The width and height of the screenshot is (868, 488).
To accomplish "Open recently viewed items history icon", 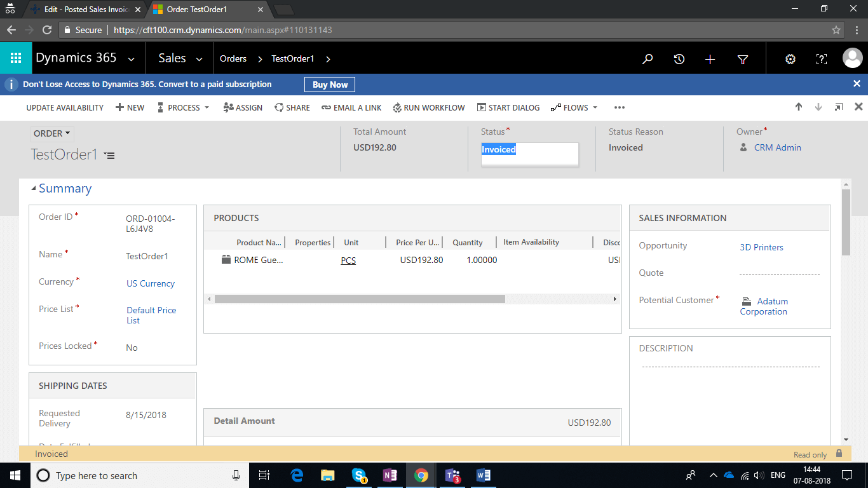I will [679, 59].
